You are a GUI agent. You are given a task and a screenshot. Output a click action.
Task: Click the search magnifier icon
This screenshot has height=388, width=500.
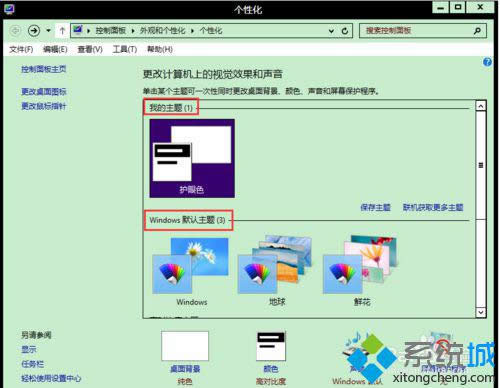click(477, 31)
